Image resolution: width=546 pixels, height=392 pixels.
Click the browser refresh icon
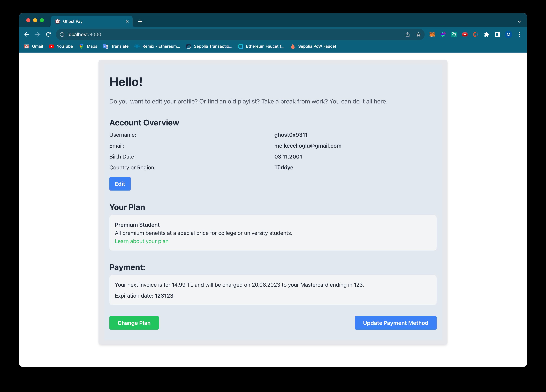tap(49, 34)
